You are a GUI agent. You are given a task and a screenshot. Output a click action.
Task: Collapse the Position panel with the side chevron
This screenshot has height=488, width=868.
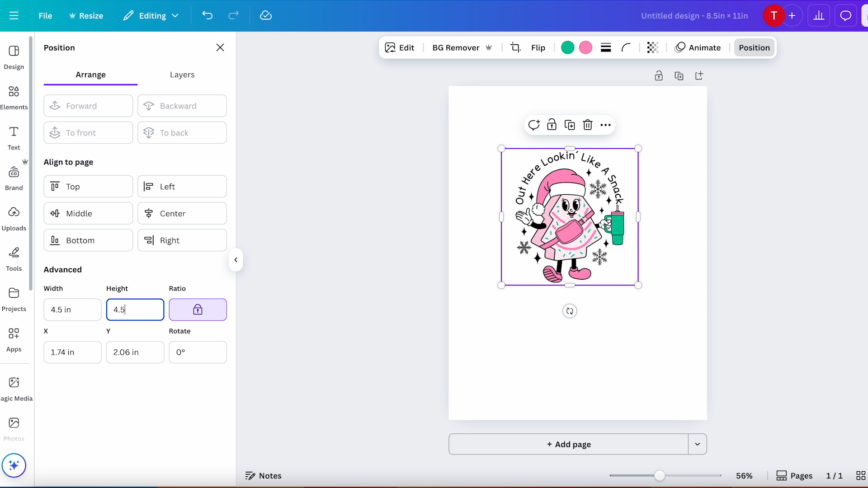click(x=236, y=260)
